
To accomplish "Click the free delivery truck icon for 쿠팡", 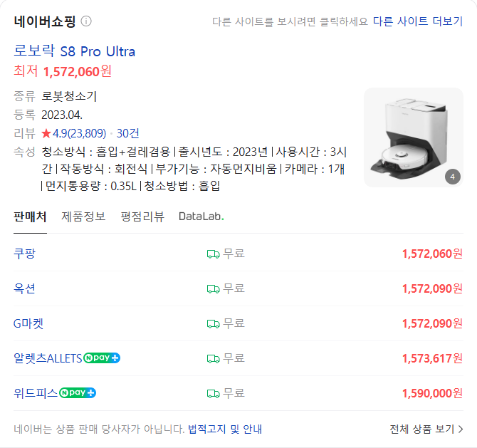I will click(213, 254).
